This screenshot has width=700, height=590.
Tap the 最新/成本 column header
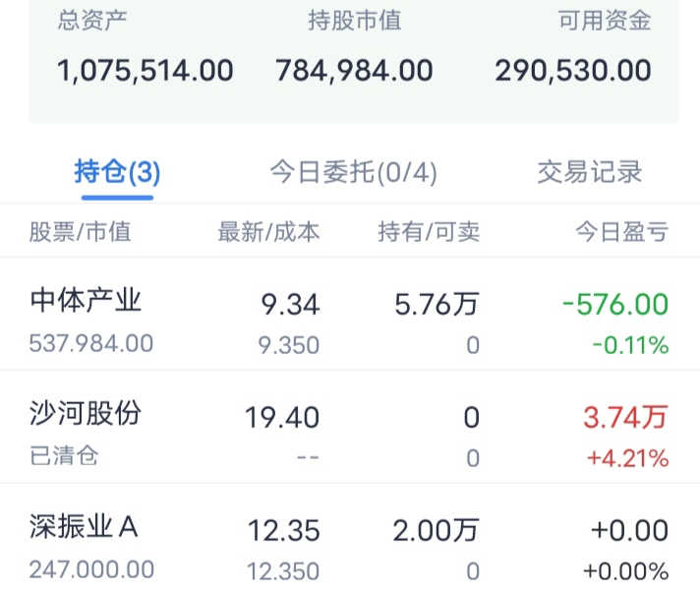(268, 232)
